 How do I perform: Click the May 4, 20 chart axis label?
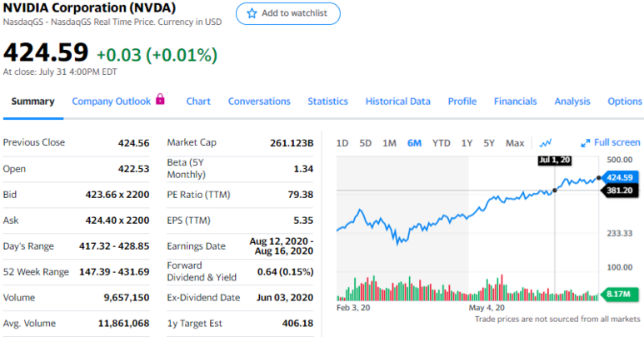point(487,308)
